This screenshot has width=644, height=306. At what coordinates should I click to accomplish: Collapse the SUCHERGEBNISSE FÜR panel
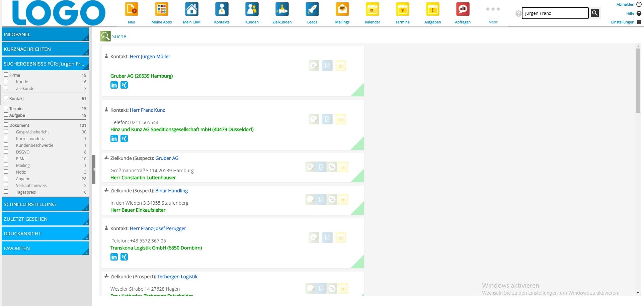click(45, 64)
